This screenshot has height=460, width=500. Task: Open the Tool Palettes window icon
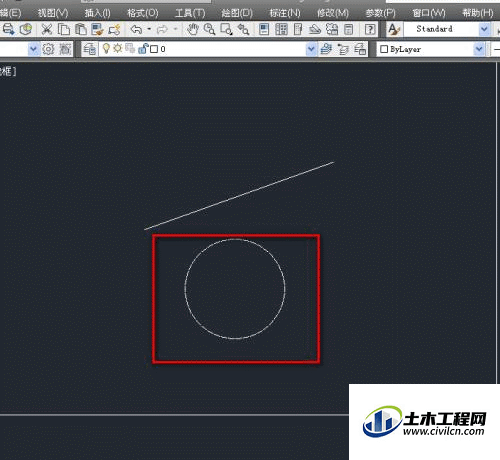pos(298,30)
